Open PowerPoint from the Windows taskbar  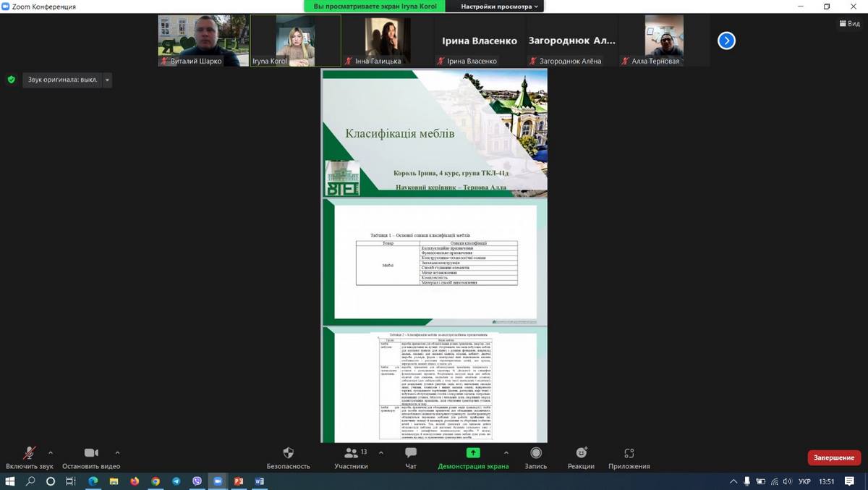click(x=238, y=481)
